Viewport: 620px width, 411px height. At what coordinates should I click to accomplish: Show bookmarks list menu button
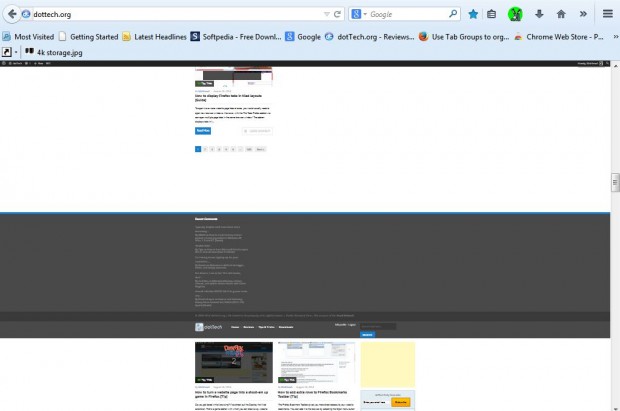pyautogui.click(x=491, y=14)
